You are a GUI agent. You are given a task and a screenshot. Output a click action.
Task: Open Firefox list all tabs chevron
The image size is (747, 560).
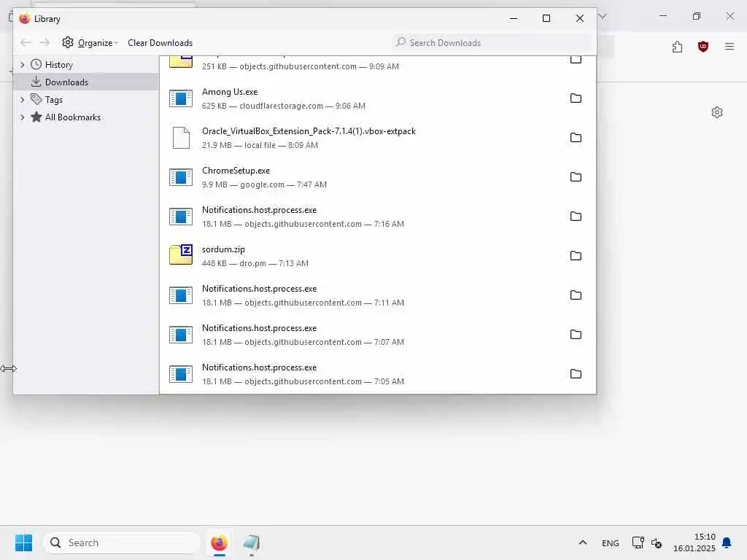tap(603, 16)
